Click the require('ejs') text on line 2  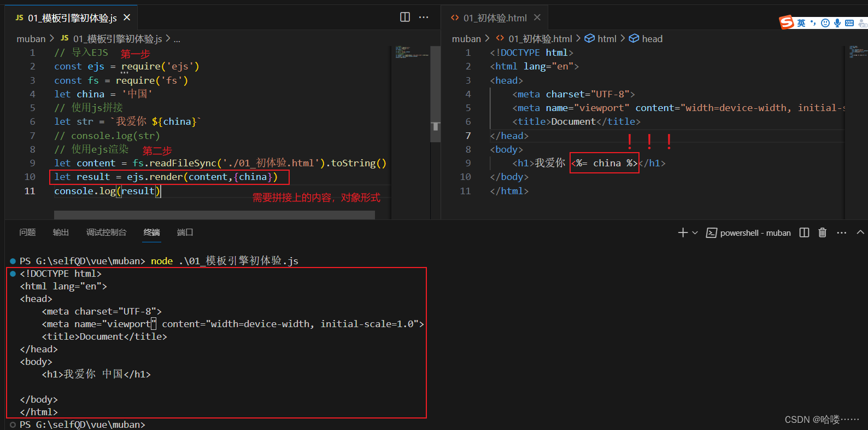(160, 66)
